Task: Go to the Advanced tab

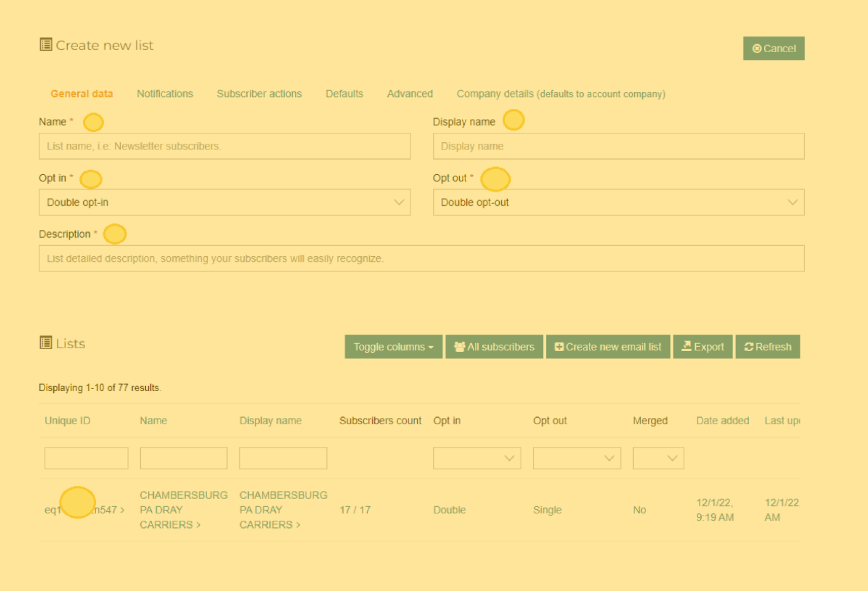Action: click(x=410, y=94)
